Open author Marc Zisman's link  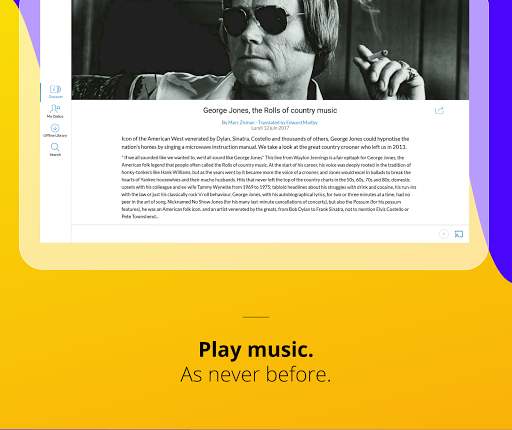click(241, 123)
